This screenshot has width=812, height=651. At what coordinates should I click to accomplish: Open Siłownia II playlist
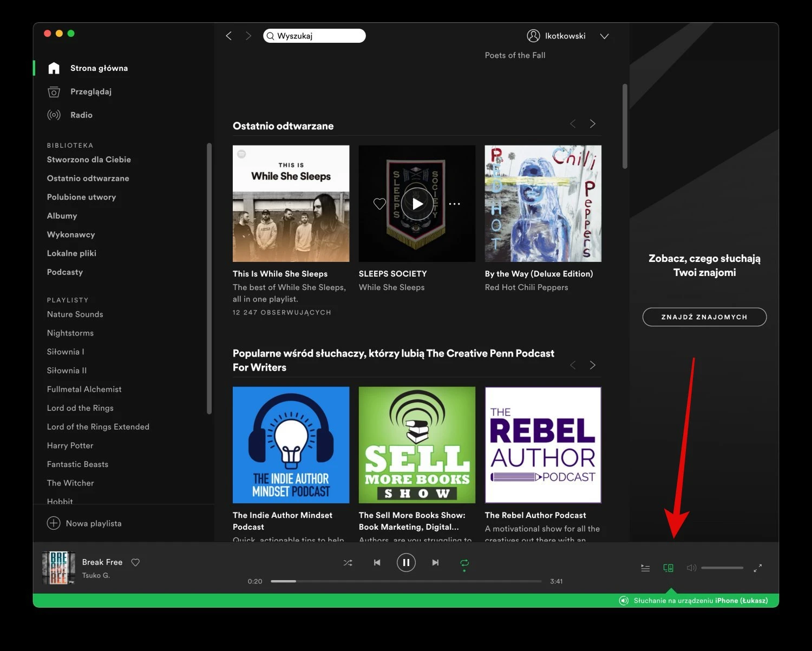[67, 371]
